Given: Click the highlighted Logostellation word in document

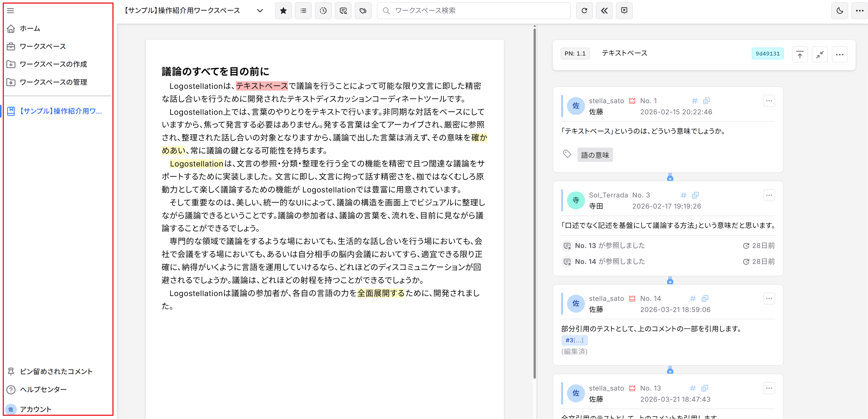Looking at the screenshot, I should 196,164.
